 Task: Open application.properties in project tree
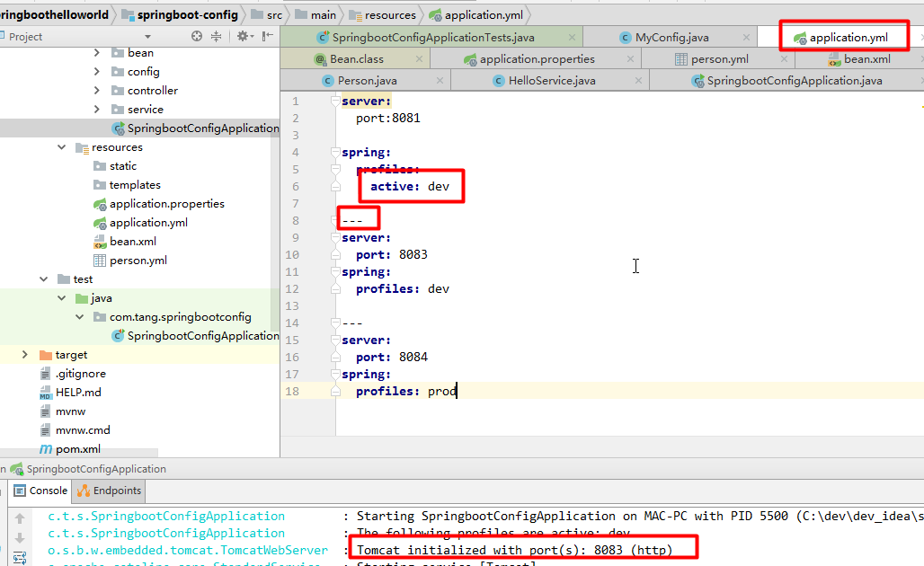pos(158,204)
